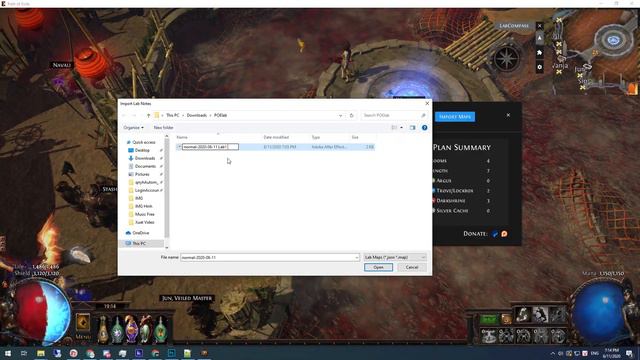Click the green skill slot in the game skill bar
This screenshot has height=360, width=640.
[x=489, y=319]
